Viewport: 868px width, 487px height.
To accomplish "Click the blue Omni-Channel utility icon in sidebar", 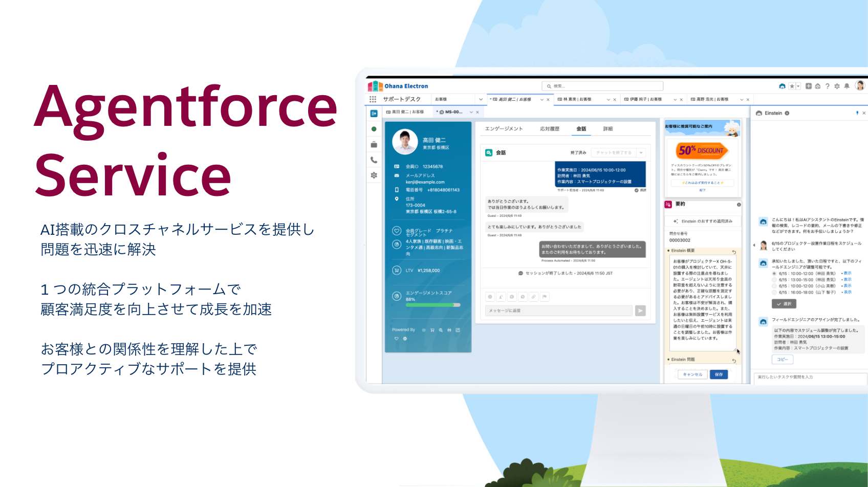I will coord(374,113).
